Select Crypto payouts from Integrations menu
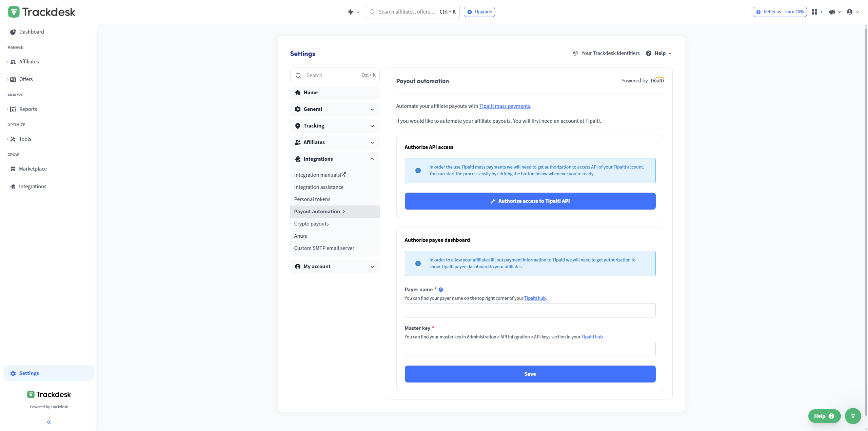868x431 pixels. tap(311, 223)
